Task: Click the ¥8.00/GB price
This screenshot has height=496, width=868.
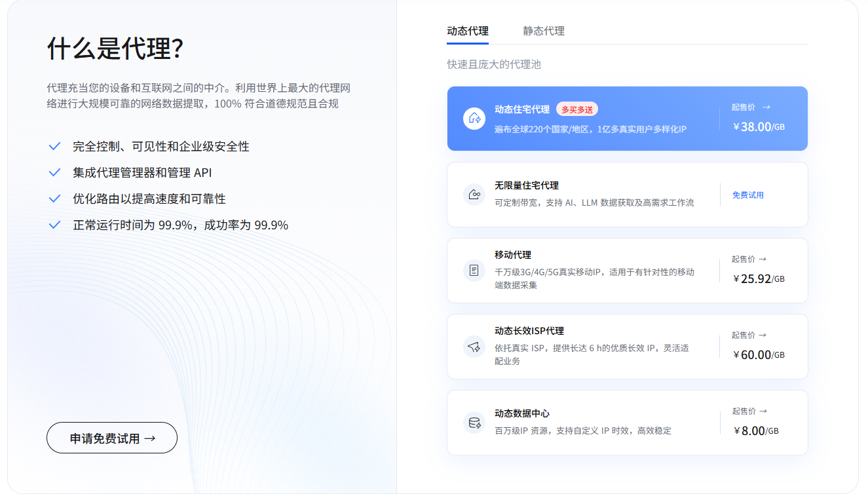Action: pyautogui.click(x=756, y=430)
